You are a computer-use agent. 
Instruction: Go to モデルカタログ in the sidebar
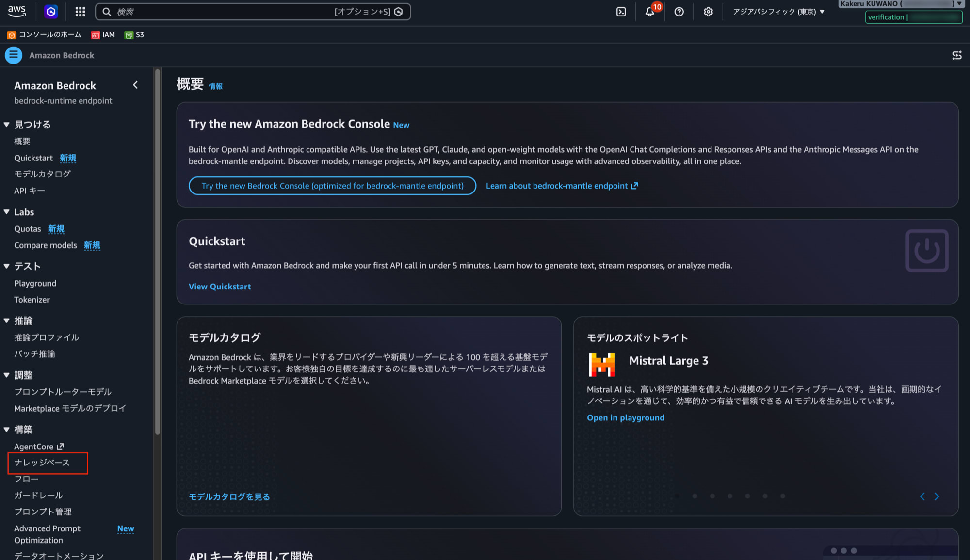42,174
